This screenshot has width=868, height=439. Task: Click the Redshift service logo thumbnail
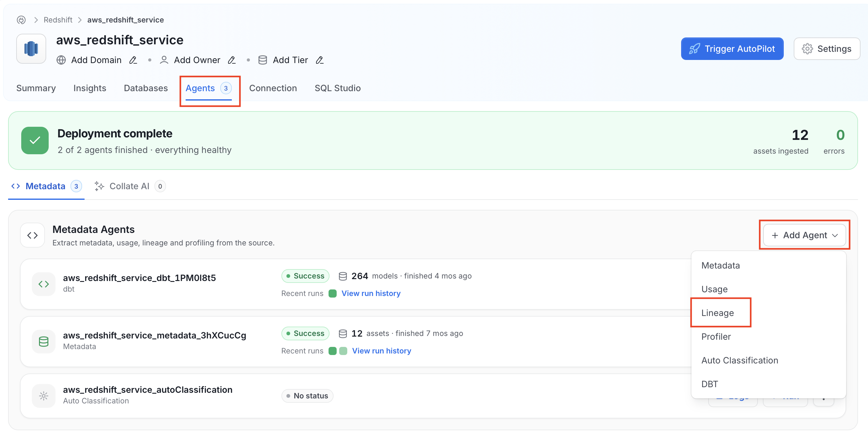click(x=31, y=49)
